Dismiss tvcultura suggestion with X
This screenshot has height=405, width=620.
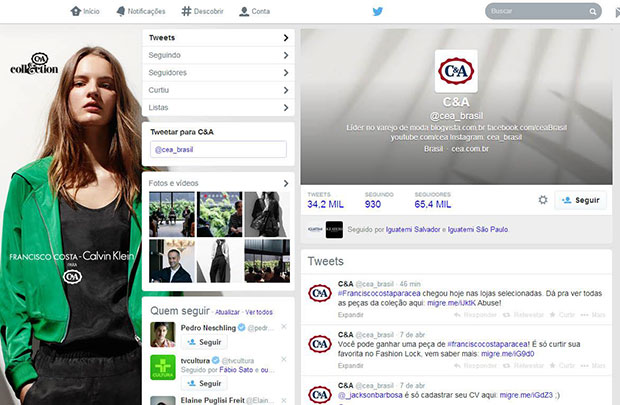pyautogui.click(x=284, y=359)
